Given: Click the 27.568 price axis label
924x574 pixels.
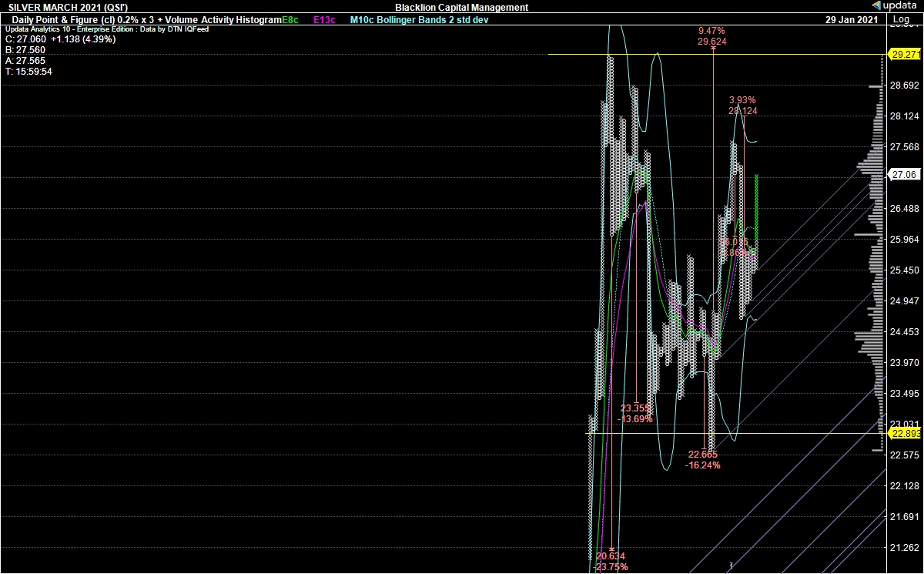Looking at the screenshot, I should pos(906,146).
